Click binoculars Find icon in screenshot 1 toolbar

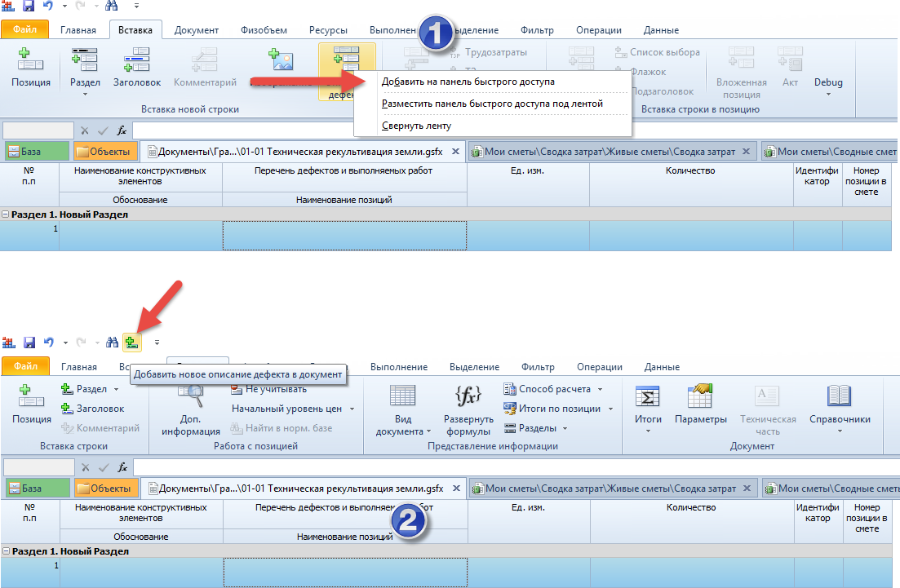tap(111, 6)
